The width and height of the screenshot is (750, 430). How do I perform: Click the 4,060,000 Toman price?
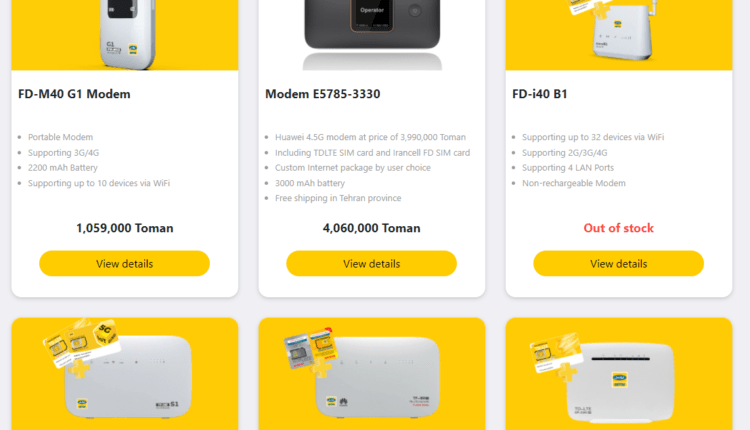372,228
